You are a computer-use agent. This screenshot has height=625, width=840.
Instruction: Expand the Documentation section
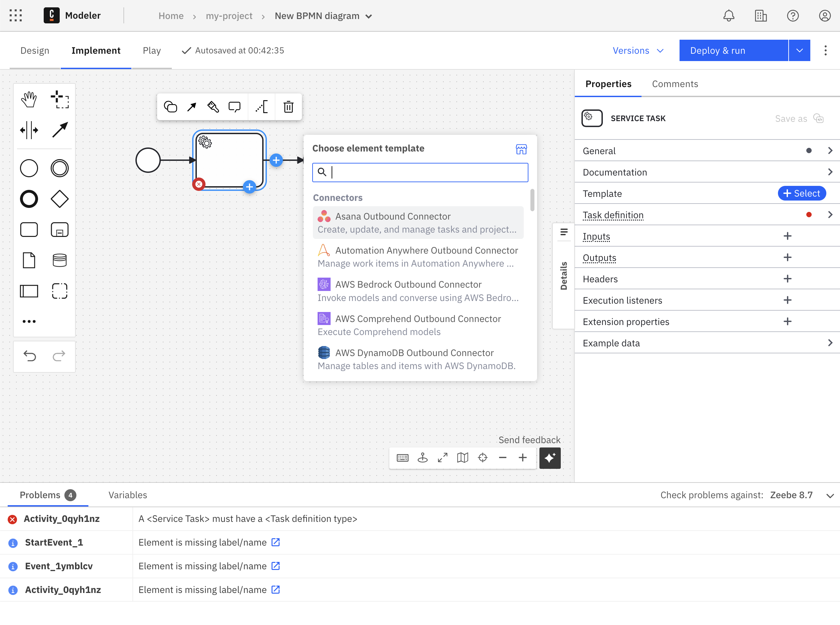pos(707,172)
